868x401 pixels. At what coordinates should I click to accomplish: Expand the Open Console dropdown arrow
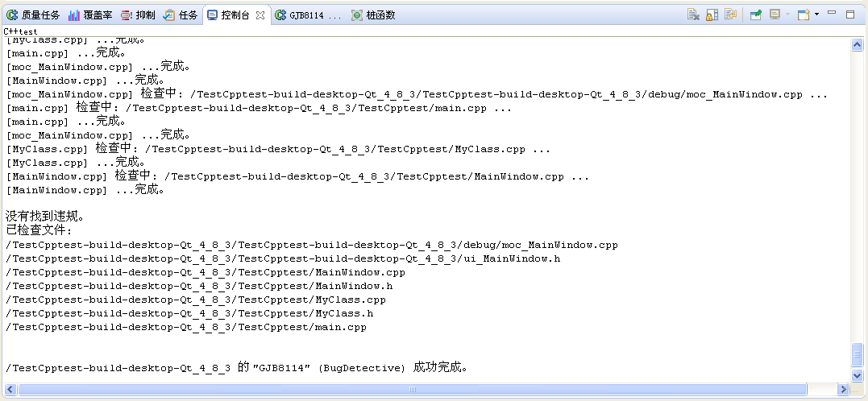(x=816, y=15)
